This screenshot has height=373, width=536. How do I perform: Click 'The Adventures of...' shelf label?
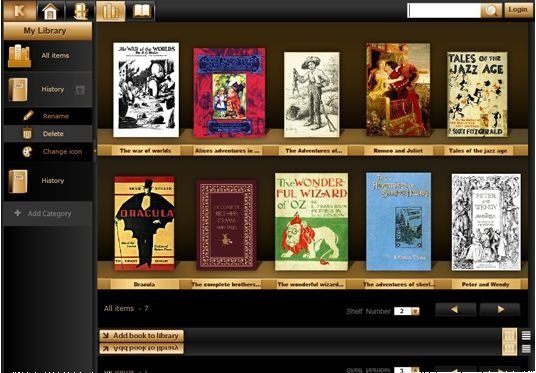pos(313,150)
